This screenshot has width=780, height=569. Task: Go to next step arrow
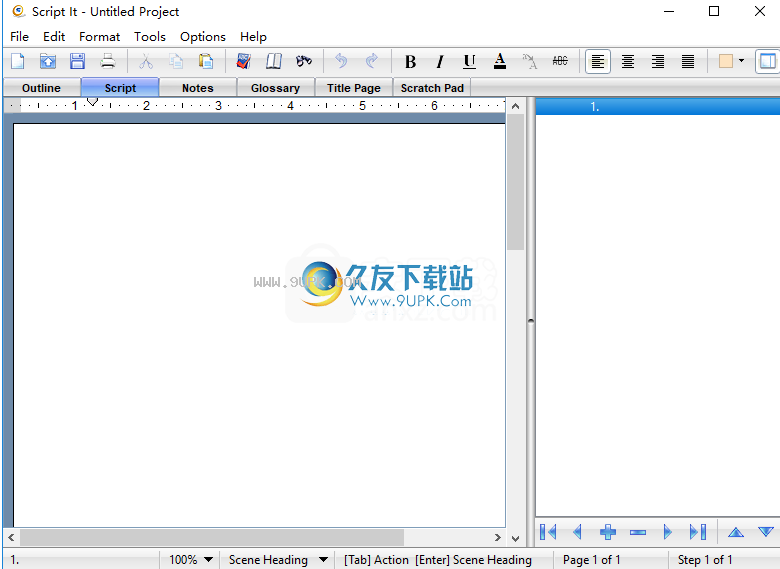coord(668,532)
